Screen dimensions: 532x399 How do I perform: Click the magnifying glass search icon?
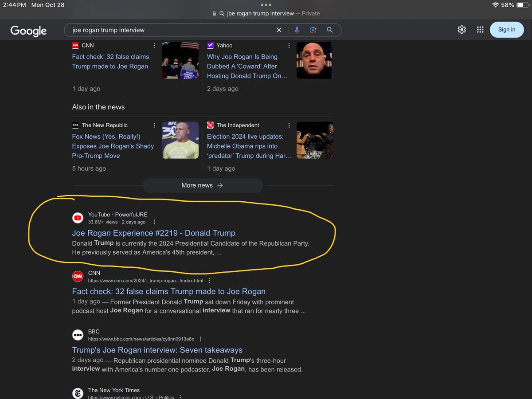pos(330,30)
